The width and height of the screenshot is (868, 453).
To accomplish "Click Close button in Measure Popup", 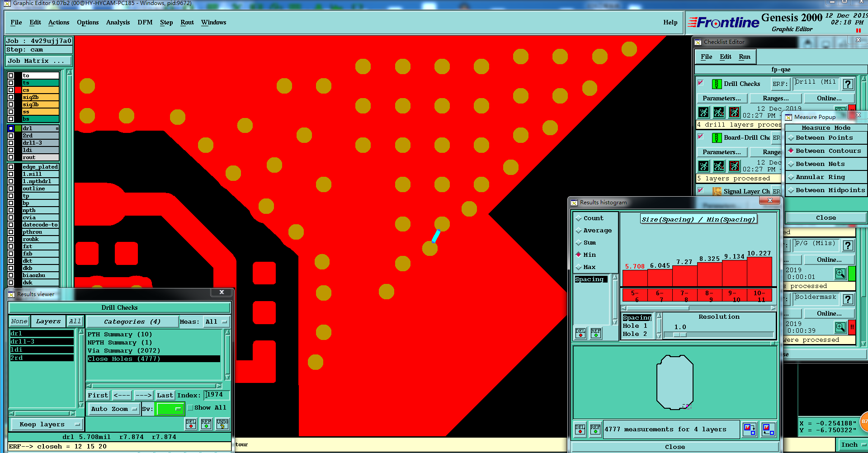I will coord(826,218).
